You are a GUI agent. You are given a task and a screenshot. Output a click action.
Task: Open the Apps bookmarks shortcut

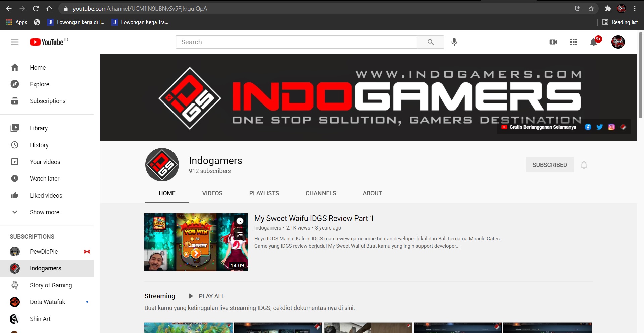tap(16, 22)
